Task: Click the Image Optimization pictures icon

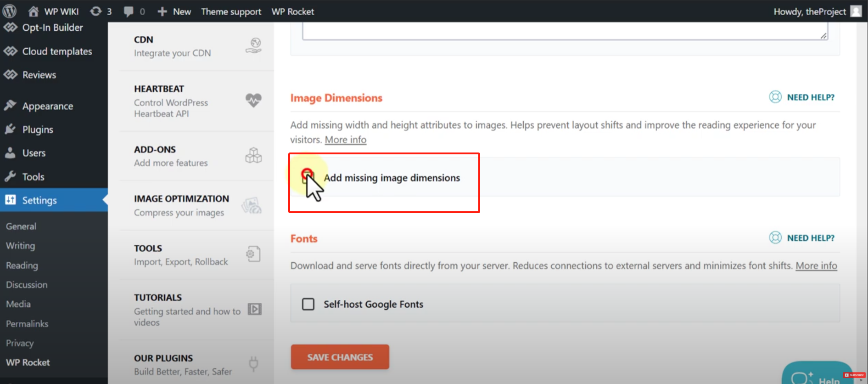Action: point(252,205)
